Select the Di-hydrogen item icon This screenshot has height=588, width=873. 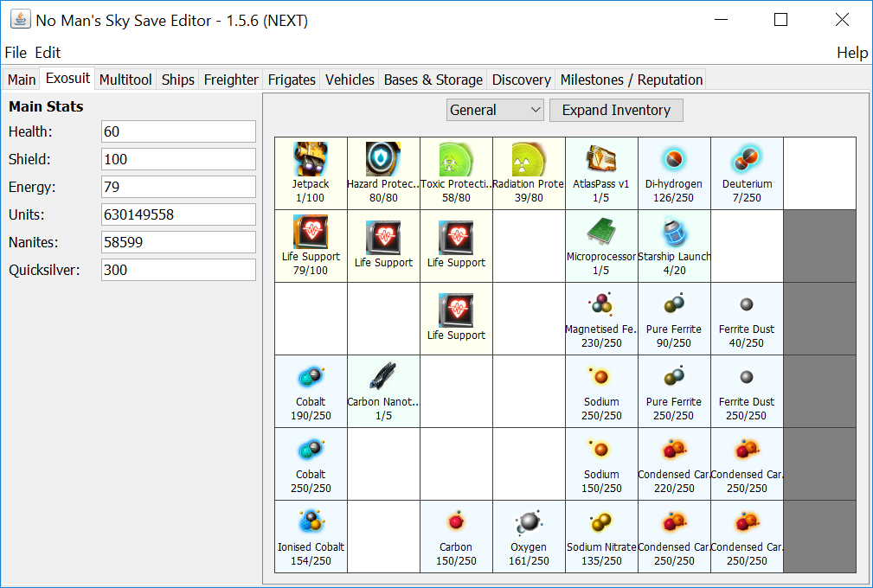pyautogui.click(x=674, y=159)
